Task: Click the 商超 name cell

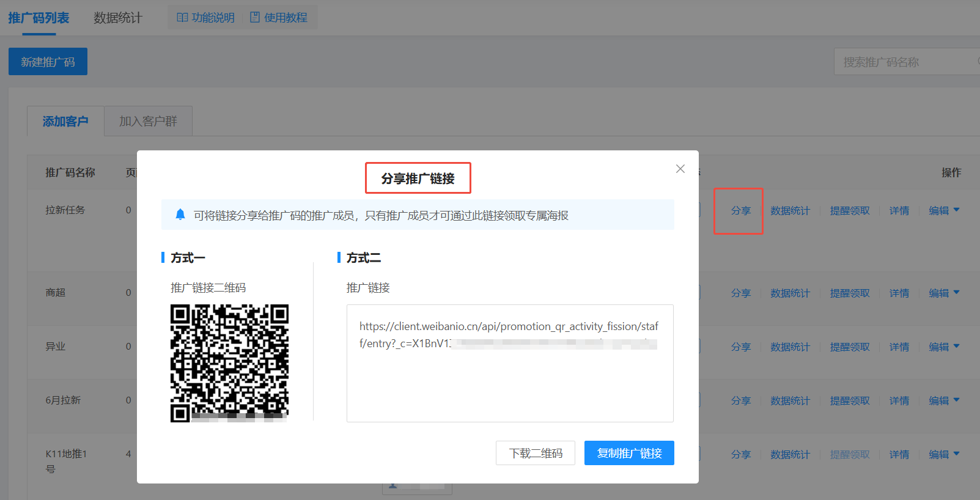Action: [x=56, y=292]
